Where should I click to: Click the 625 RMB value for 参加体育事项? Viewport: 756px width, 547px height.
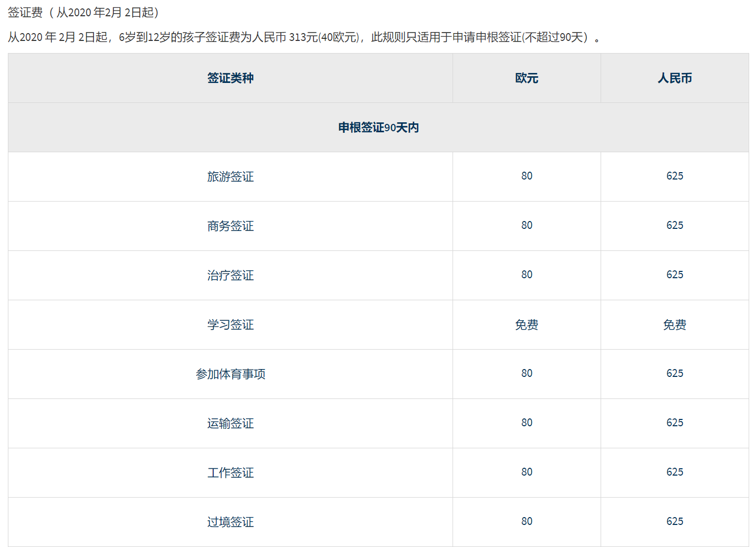675,373
